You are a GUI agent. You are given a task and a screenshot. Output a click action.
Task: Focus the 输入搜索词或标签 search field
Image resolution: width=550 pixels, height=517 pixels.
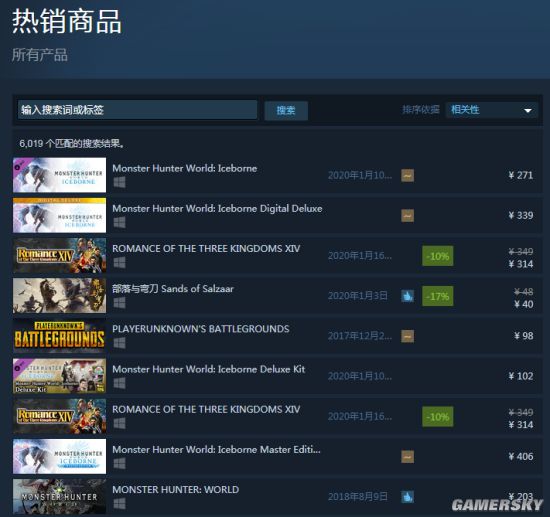(x=137, y=110)
